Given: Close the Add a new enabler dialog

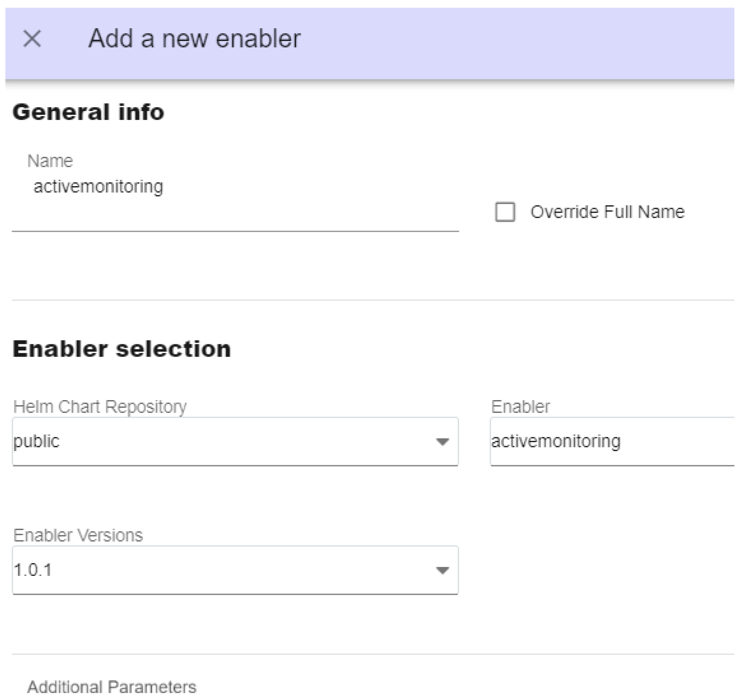Looking at the screenshot, I should point(32,39).
